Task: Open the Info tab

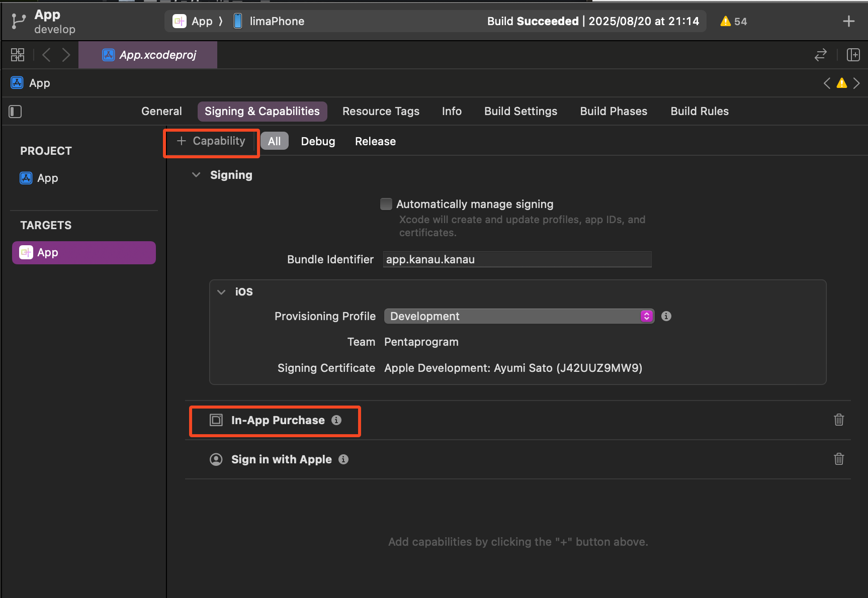Action: coord(452,111)
